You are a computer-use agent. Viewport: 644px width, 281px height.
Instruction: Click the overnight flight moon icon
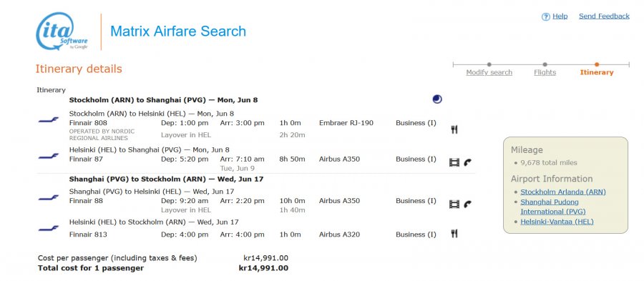point(437,99)
